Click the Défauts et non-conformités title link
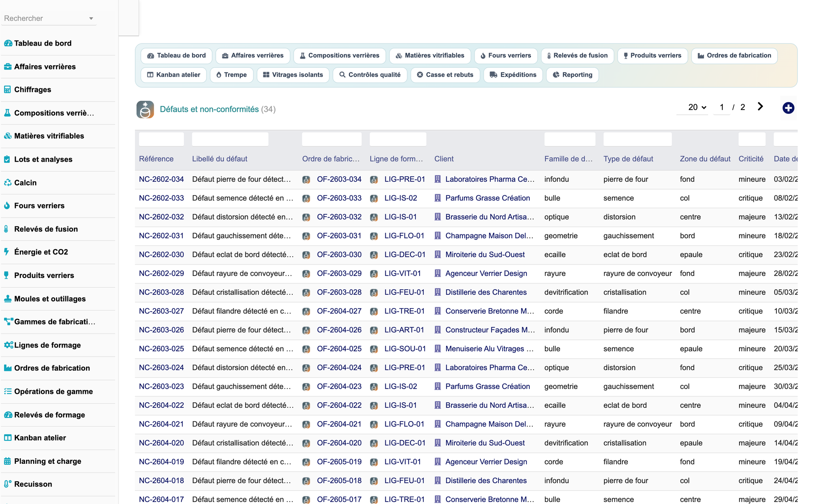815x504 pixels. (209, 109)
